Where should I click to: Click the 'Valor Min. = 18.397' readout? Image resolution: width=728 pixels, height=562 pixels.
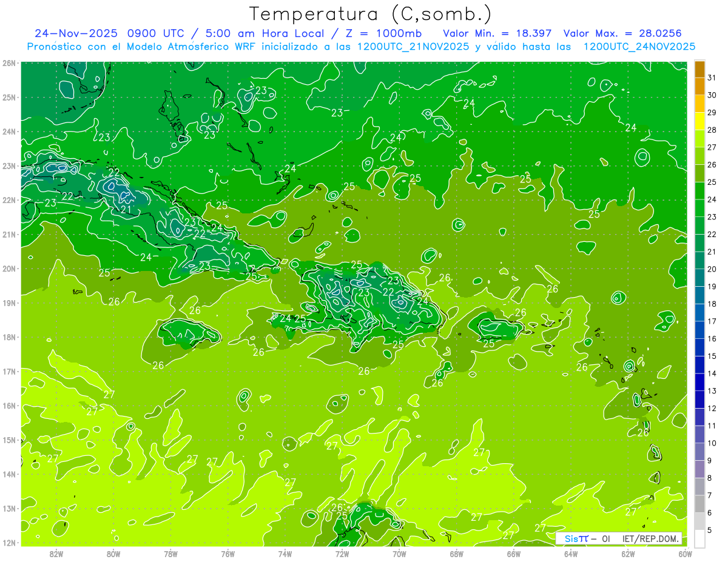click(497, 33)
